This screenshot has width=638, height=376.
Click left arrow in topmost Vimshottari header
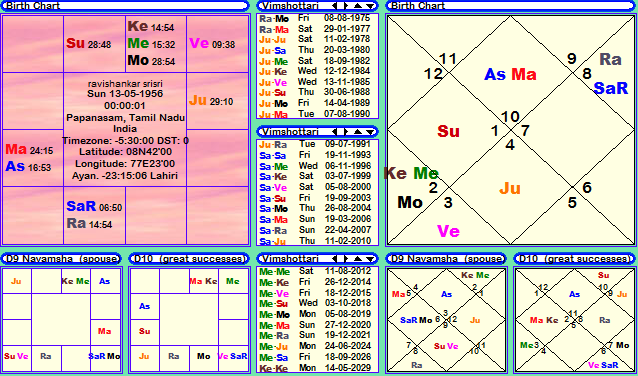click(x=334, y=6)
